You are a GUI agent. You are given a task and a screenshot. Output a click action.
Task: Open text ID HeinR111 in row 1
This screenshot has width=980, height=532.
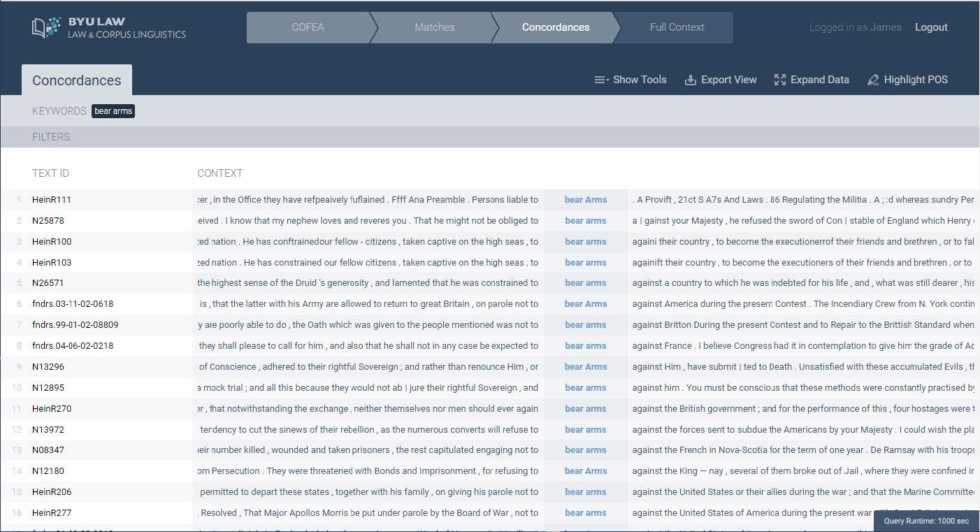52,200
